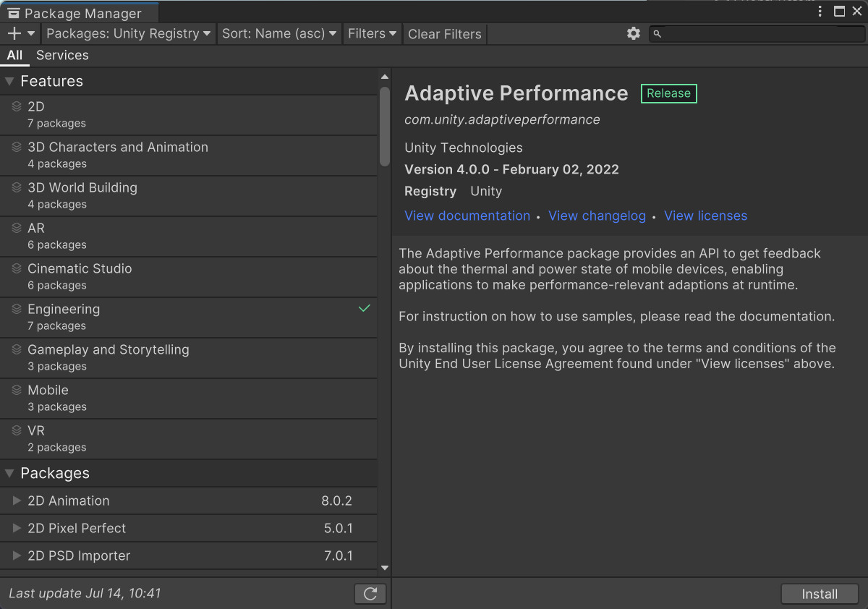Open View changelog link

[597, 216]
